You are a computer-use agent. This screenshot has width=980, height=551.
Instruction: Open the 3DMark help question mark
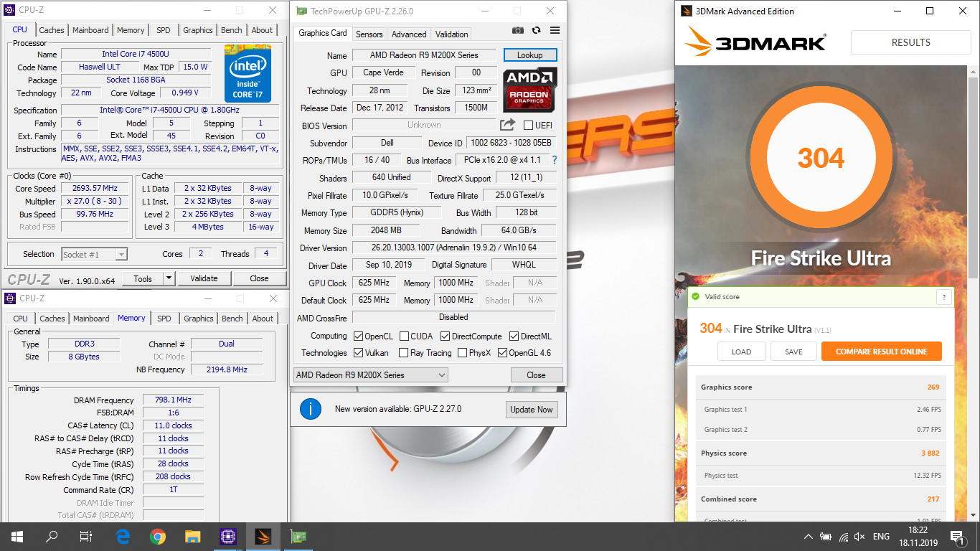click(x=944, y=297)
